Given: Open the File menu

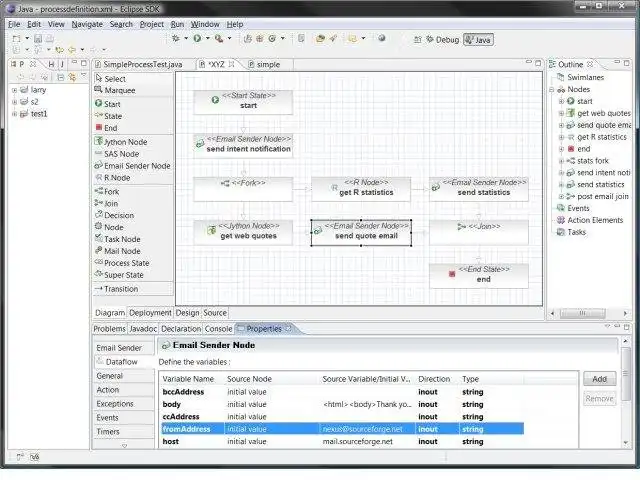Looking at the screenshot, I should click(14, 24).
